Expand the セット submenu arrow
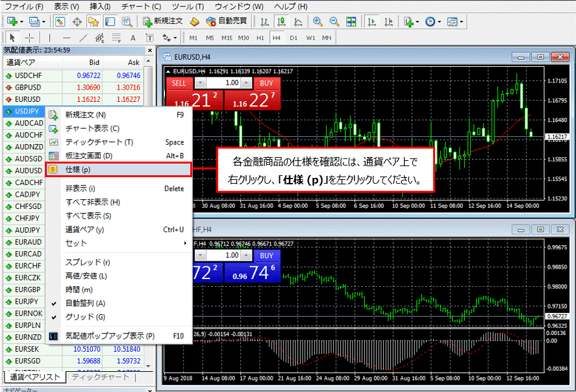The width and height of the screenshot is (576, 392). (x=186, y=243)
